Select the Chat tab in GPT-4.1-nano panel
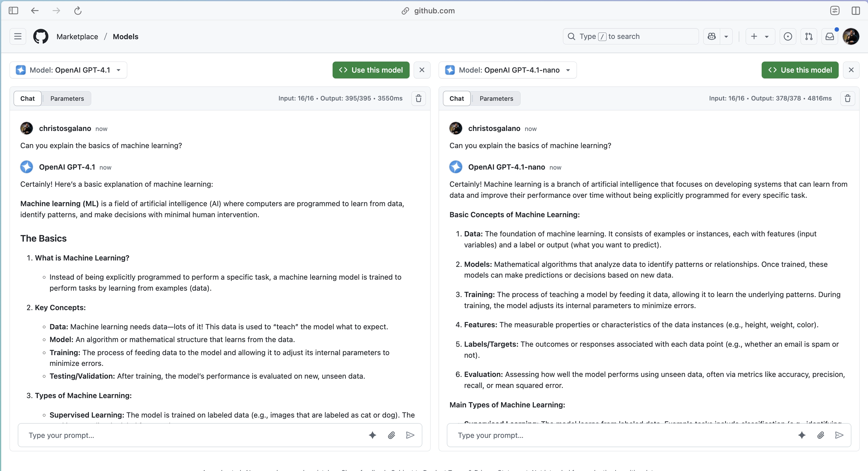 (x=457, y=98)
